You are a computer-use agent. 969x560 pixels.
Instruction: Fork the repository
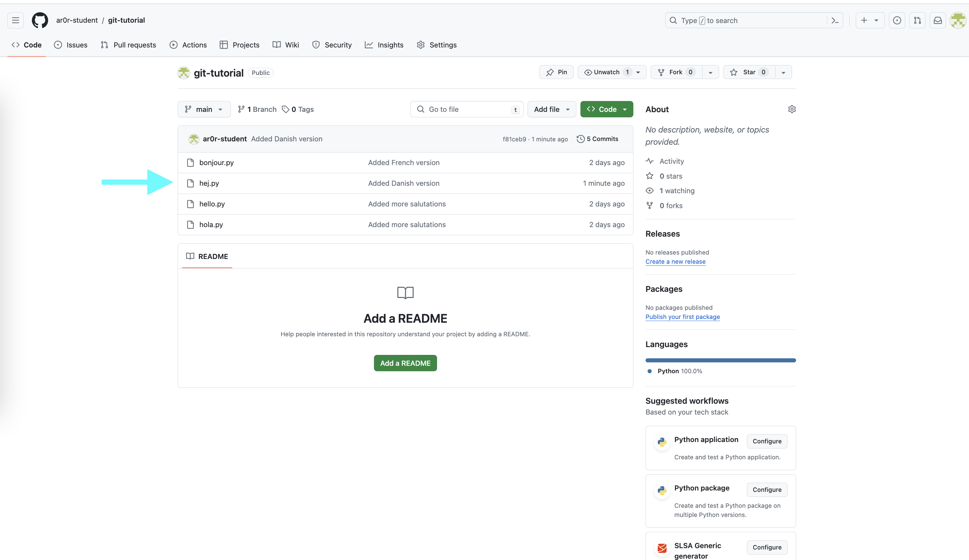click(676, 72)
